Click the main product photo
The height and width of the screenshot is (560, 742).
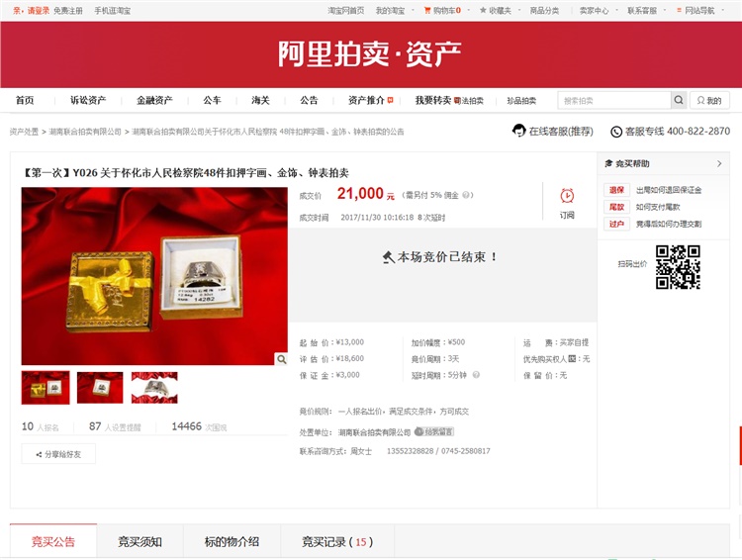[x=154, y=276]
